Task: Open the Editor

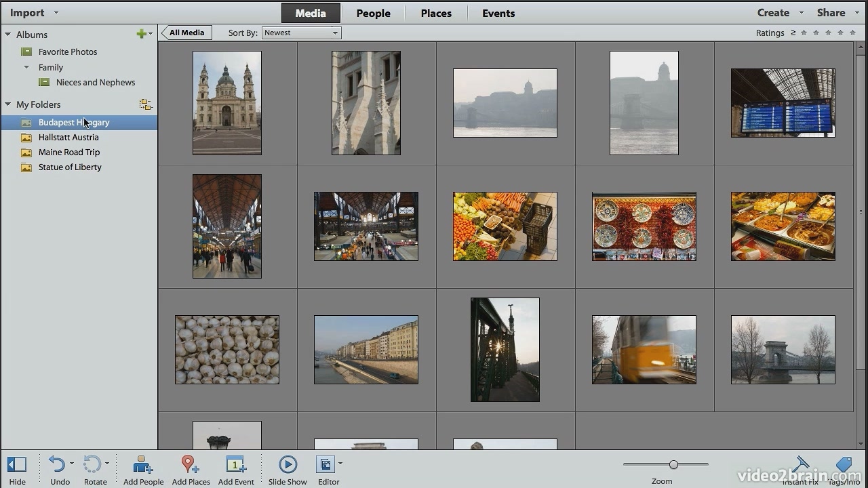Action: 325,464
